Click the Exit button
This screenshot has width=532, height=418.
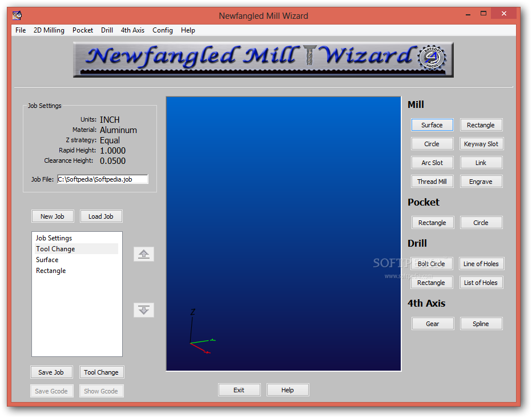[239, 390]
